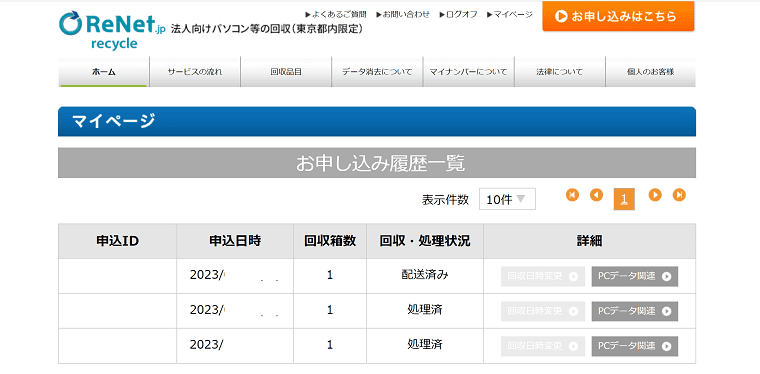
Task: Open the お問い合わせ link
Action: click(x=403, y=15)
